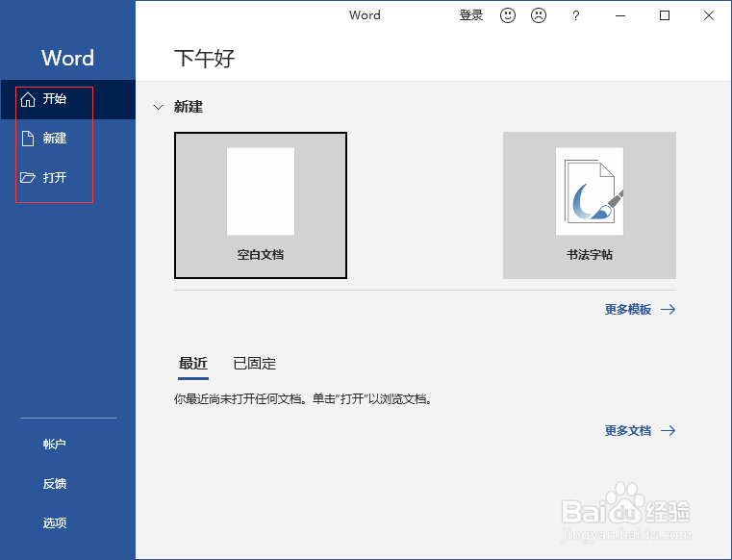Click the new document icon beside 新建

click(x=28, y=139)
